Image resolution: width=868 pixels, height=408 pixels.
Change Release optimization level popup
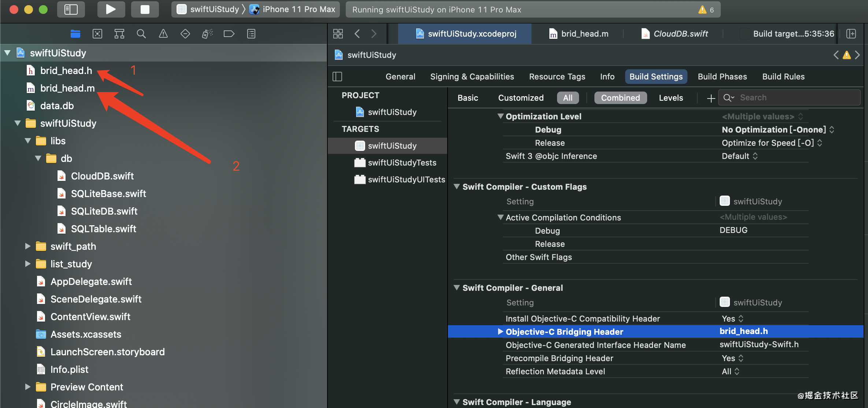[772, 143]
